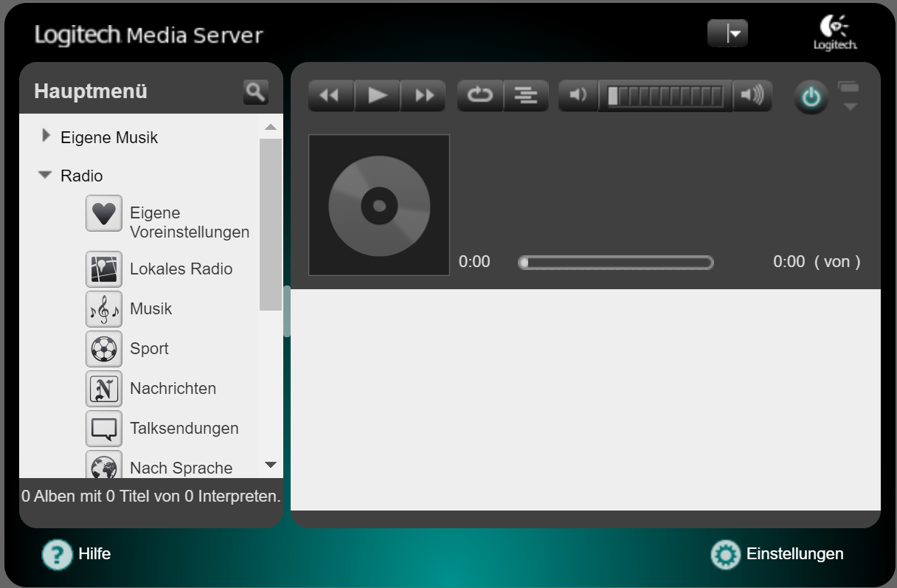Select the Radio menu entry
This screenshot has height=588, width=897.
[x=82, y=176]
